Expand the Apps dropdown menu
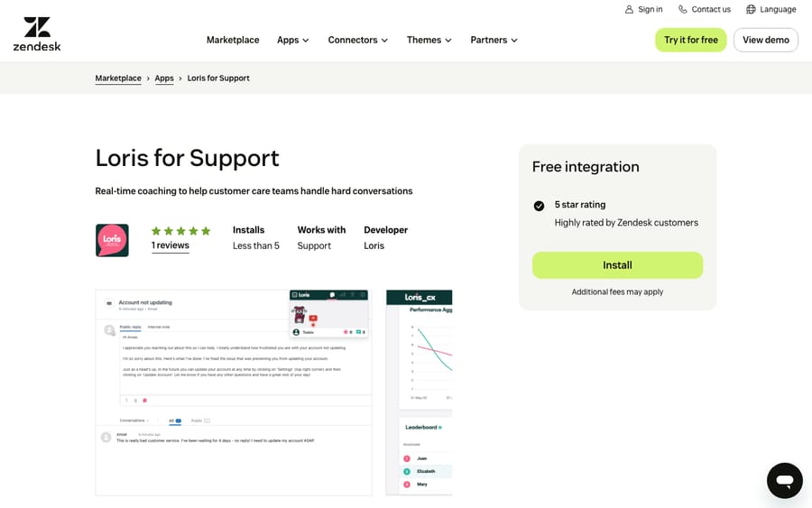812x508 pixels. click(292, 40)
